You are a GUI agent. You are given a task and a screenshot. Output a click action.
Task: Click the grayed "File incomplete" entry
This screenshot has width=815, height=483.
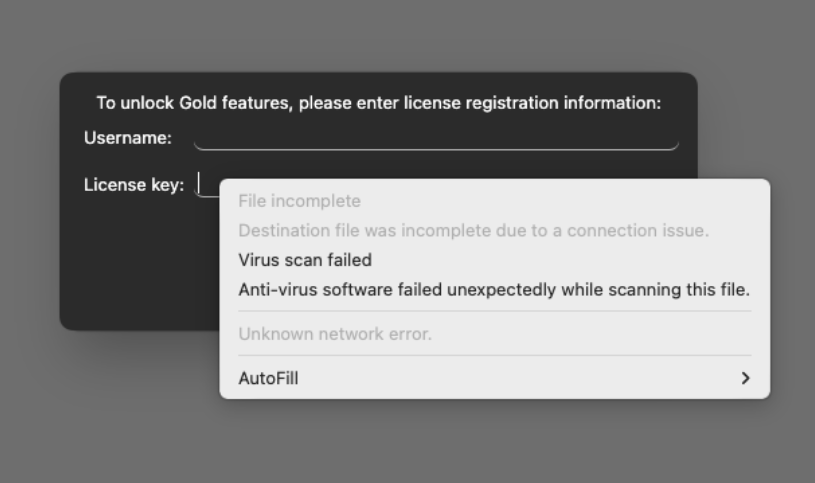coord(299,201)
